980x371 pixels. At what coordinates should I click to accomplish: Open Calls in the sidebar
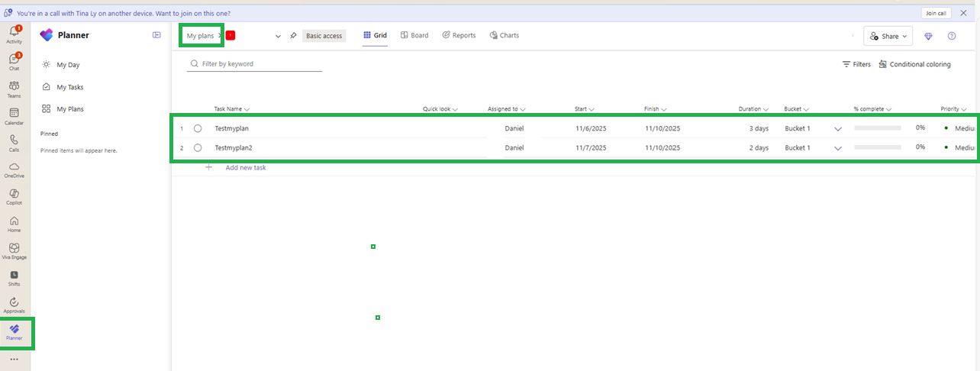pyautogui.click(x=15, y=144)
